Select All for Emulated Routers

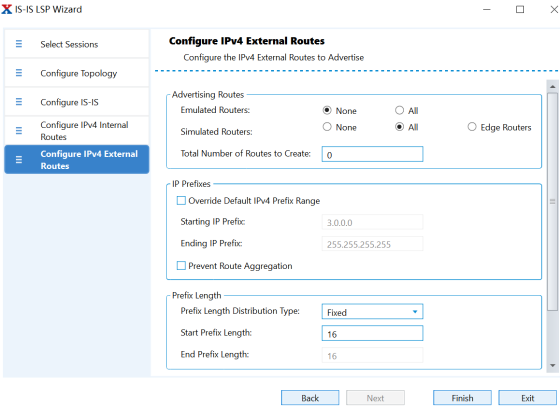[x=399, y=110]
